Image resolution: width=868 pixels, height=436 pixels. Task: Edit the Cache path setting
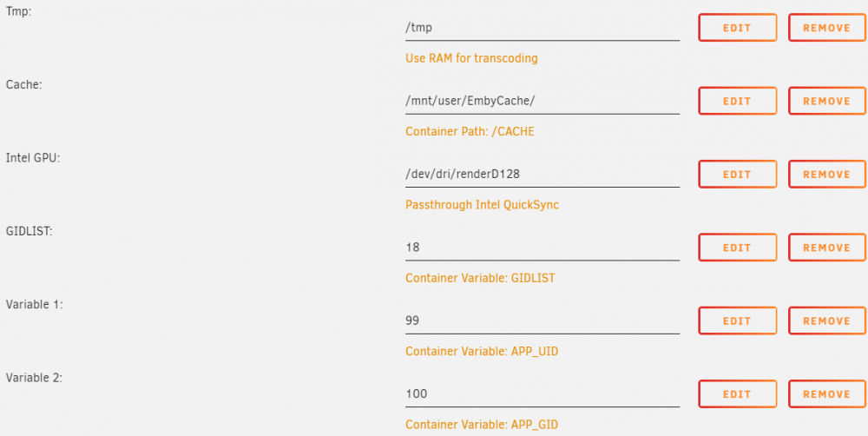click(x=737, y=101)
